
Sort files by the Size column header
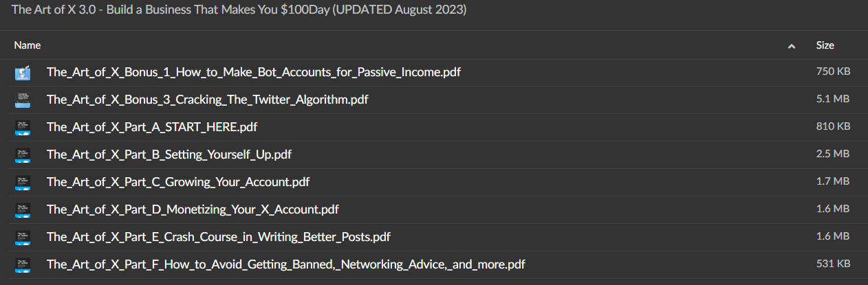click(x=825, y=45)
